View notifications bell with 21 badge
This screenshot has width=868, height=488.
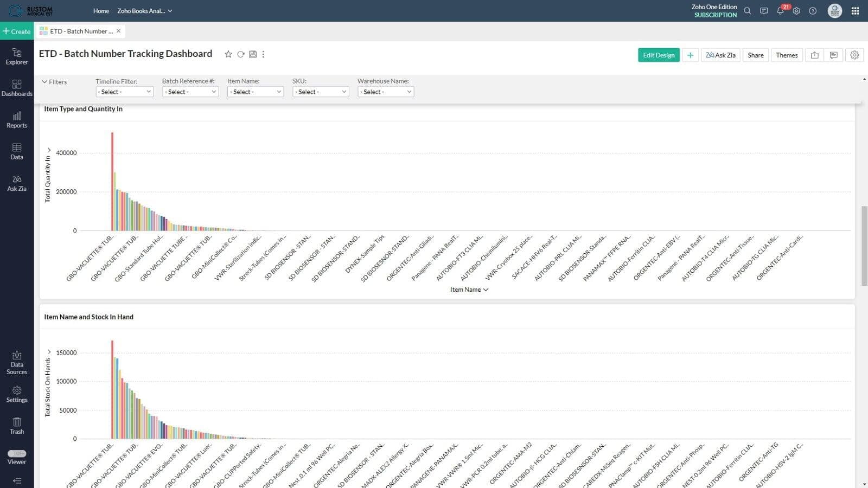[x=781, y=10]
